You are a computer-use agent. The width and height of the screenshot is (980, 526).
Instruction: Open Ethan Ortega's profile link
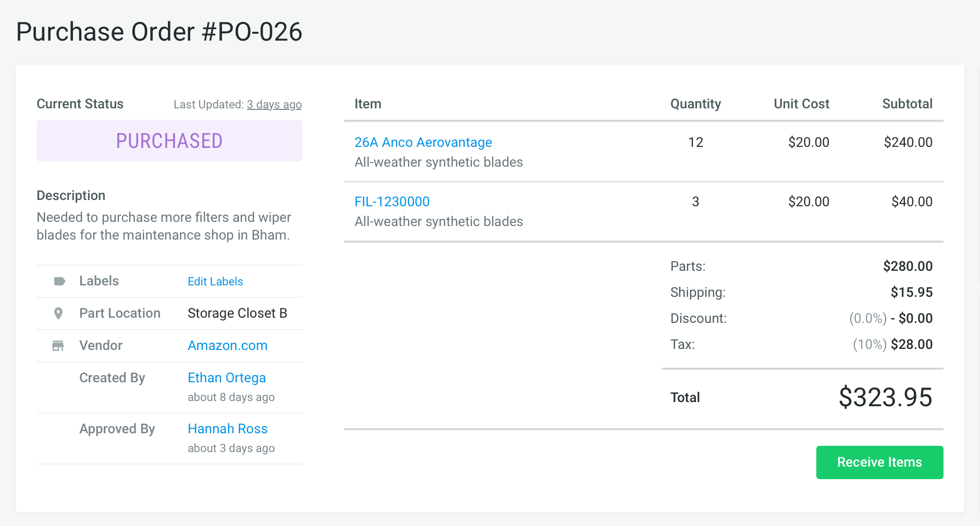226,378
